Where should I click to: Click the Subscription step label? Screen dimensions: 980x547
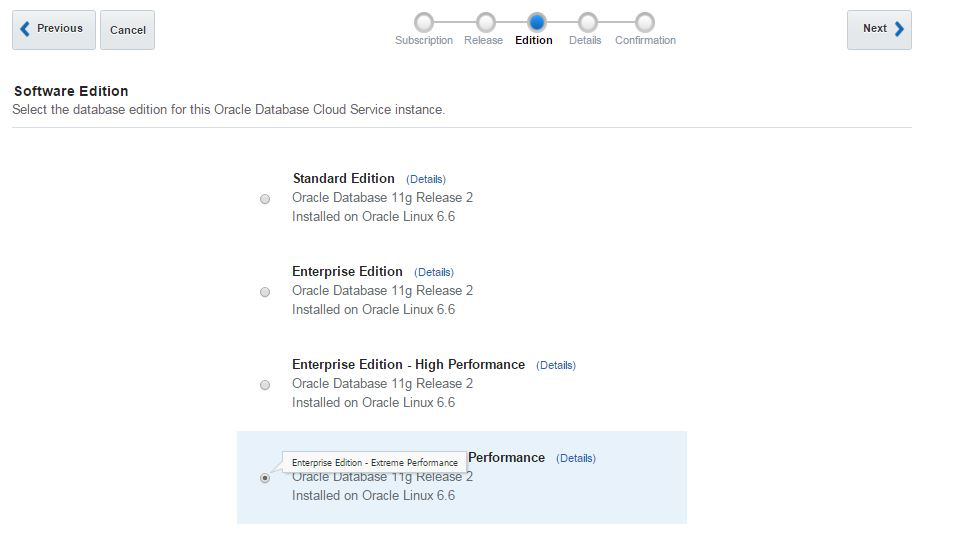point(424,41)
